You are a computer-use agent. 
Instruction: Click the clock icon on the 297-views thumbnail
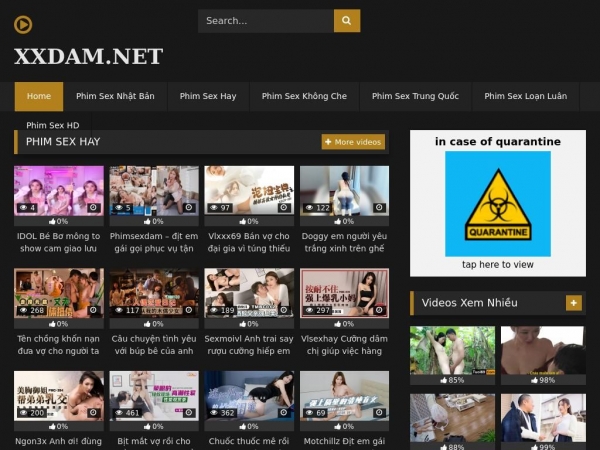[379, 310]
